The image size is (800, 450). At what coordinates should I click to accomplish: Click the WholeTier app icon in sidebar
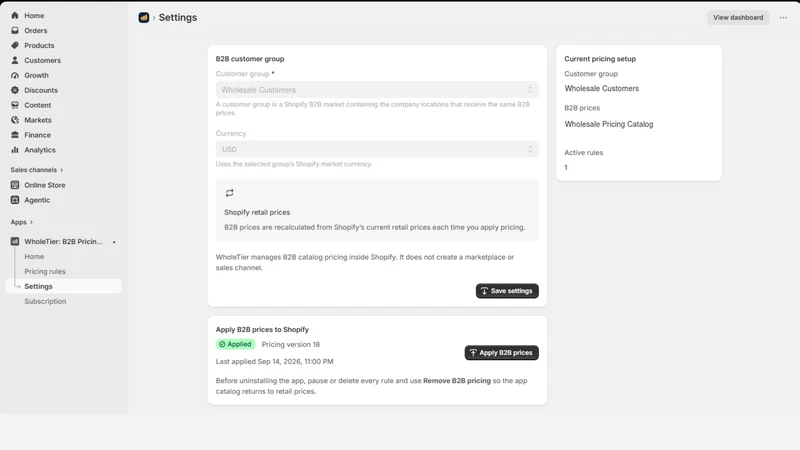15,241
